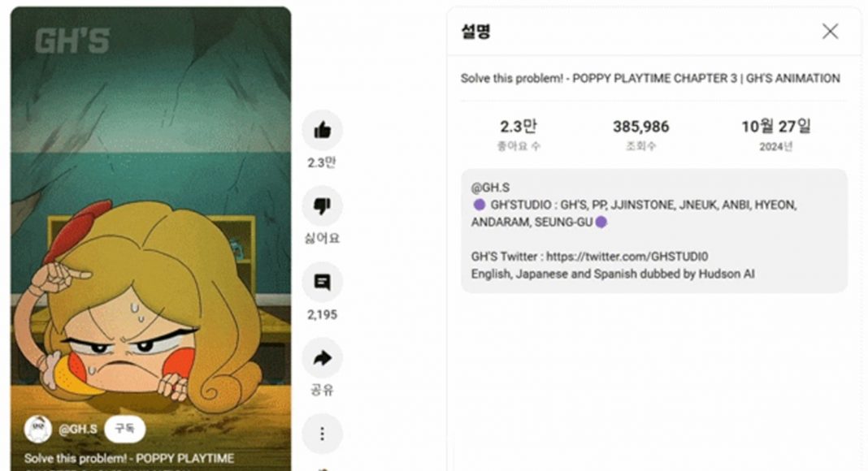Viewport: 868px width, 471px height.
Task: Click the video title below the channel name
Action: [x=129, y=458]
